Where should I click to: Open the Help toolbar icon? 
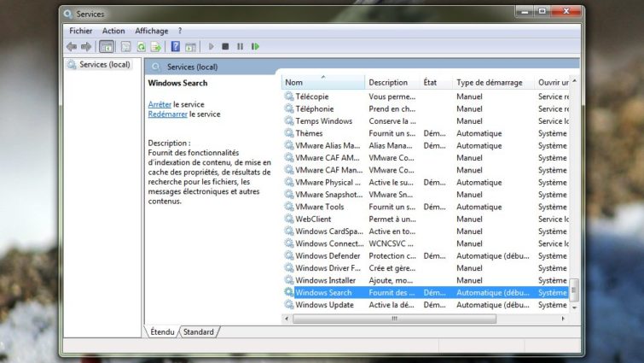(x=176, y=46)
